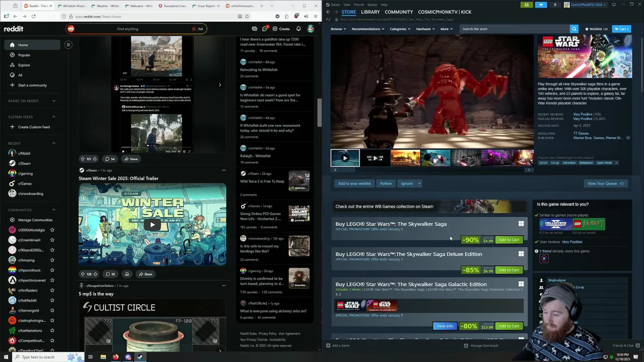
Task: Switch to Roundshot Livecam browser tab
Action: 173,6
